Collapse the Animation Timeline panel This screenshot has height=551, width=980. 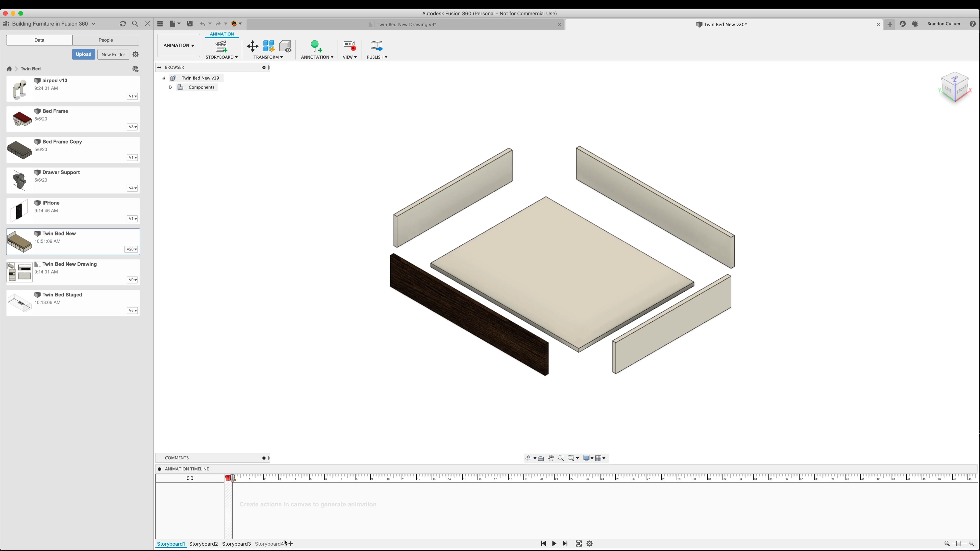(x=160, y=469)
